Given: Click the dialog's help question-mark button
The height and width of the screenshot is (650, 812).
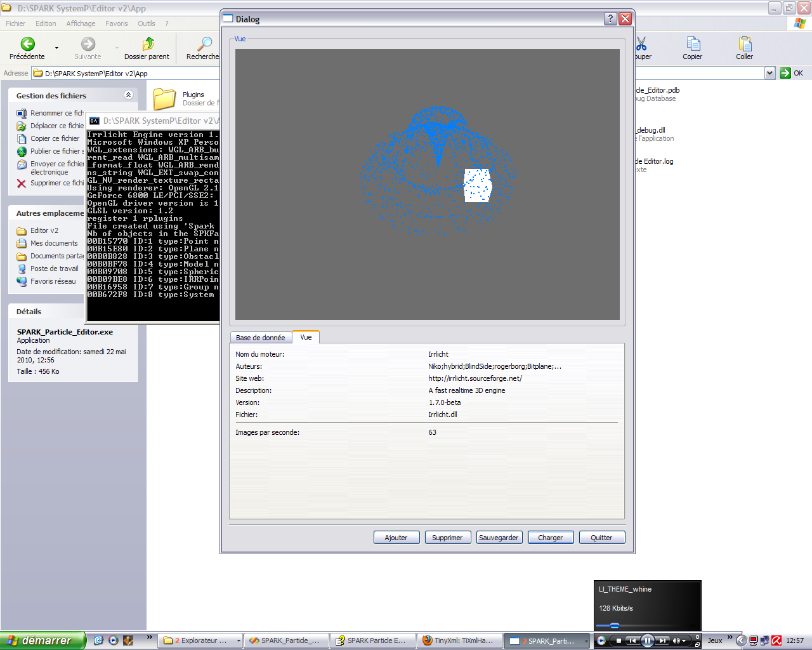Looking at the screenshot, I should (610, 18).
